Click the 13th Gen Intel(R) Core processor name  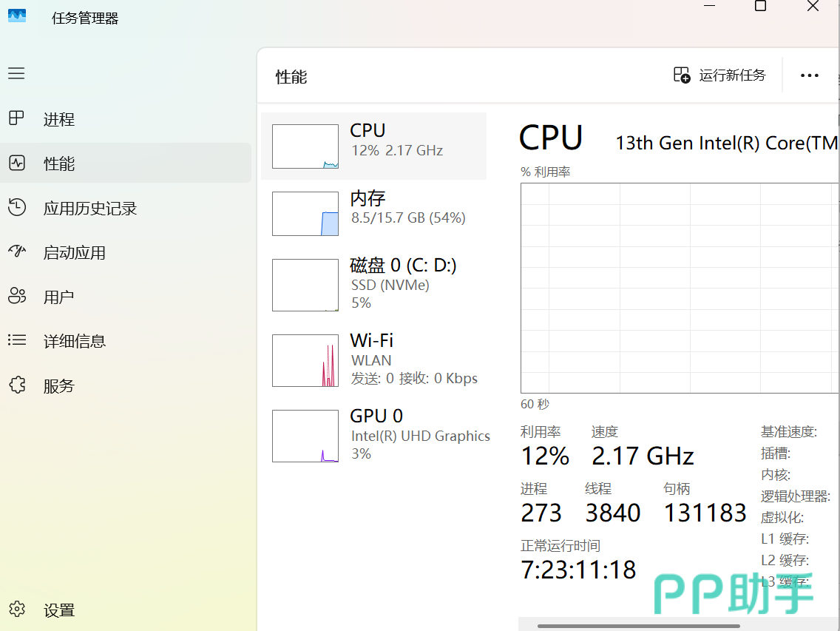pyautogui.click(x=726, y=143)
